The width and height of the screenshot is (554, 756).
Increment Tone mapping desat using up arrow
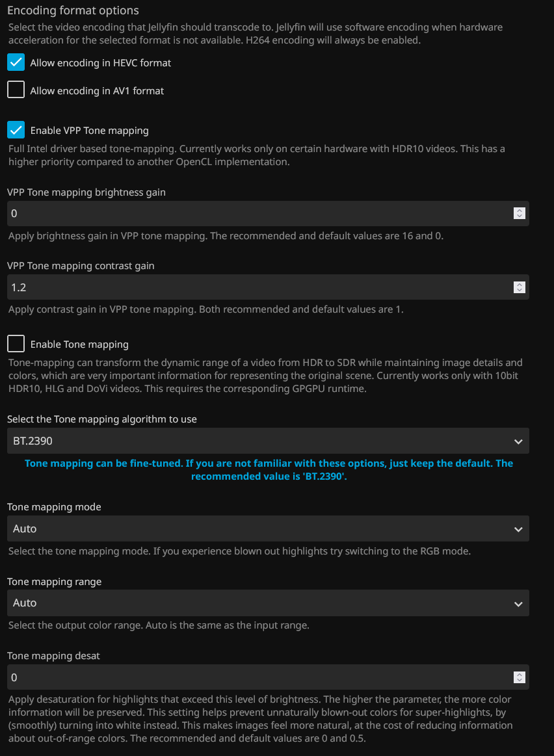pyautogui.click(x=519, y=674)
